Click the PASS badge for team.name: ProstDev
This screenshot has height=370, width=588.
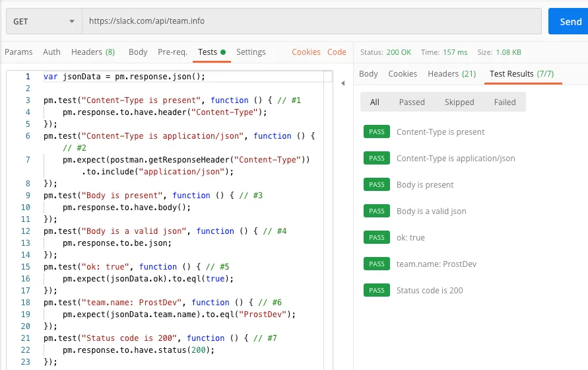[x=377, y=264]
